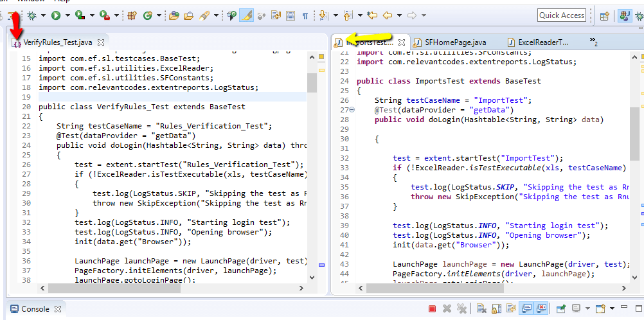Click the red Terminate button in Console
Viewport: 644px width, 320px height.
(432, 309)
